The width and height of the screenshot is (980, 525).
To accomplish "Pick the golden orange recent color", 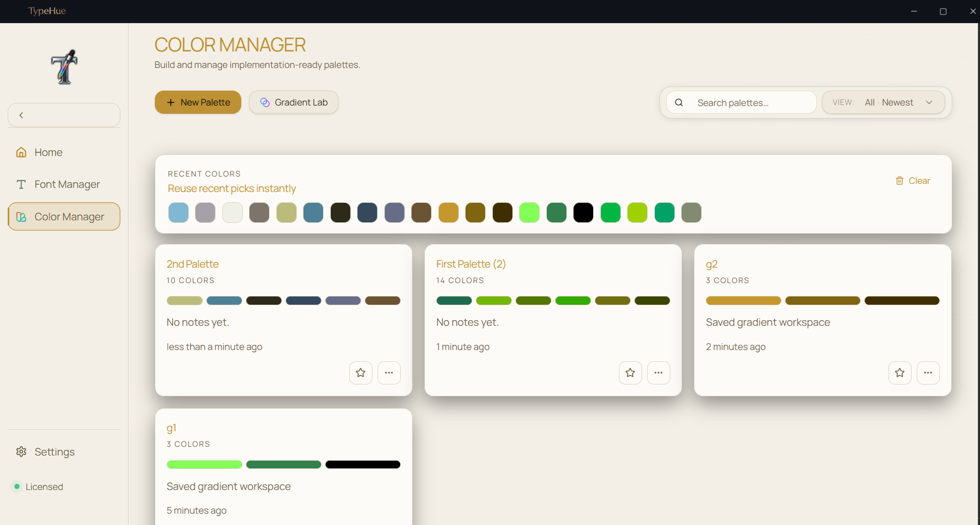I will coord(449,213).
